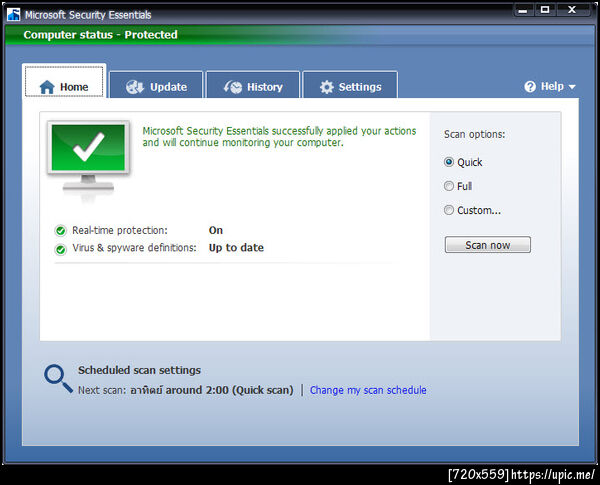The width and height of the screenshot is (600, 485).
Task: Close the Security Essentials window
Action: point(572,10)
